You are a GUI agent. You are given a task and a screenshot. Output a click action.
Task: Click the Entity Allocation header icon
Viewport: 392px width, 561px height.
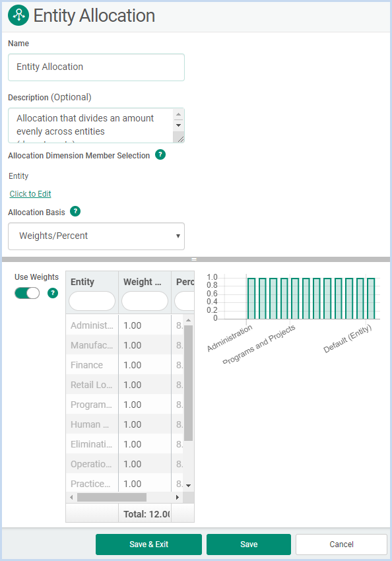pos(18,15)
